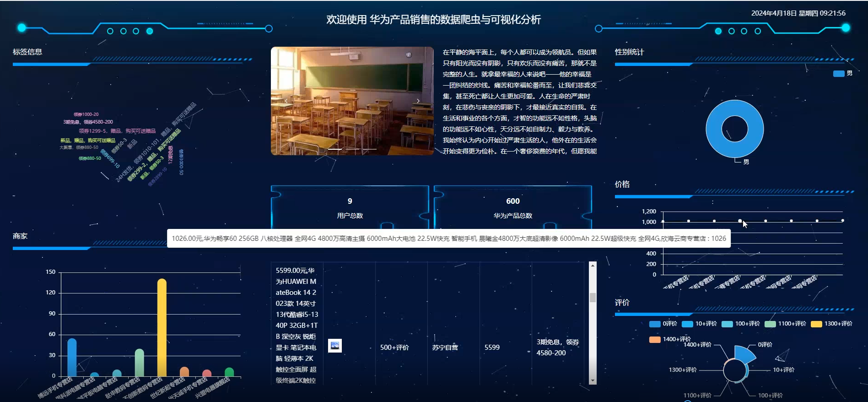Screen dimensions: 868x402
Task: Select the tall yellow bar in 商家 chart
Action: pyautogui.click(x=162, y=327)
